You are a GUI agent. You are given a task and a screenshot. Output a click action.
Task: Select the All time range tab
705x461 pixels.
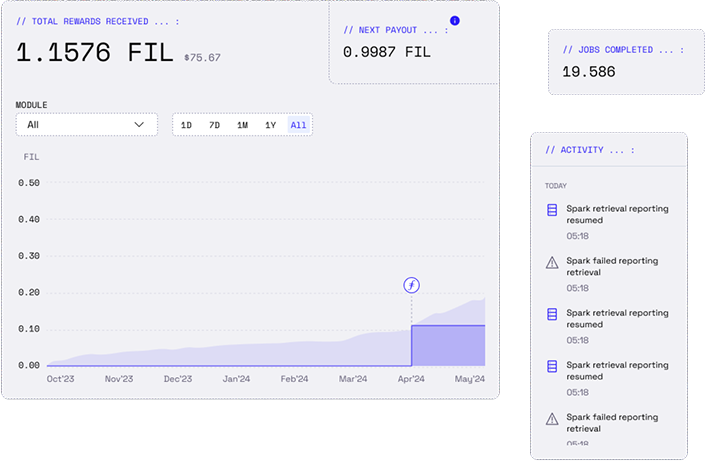pyautogui.click(x=298, y=125)
